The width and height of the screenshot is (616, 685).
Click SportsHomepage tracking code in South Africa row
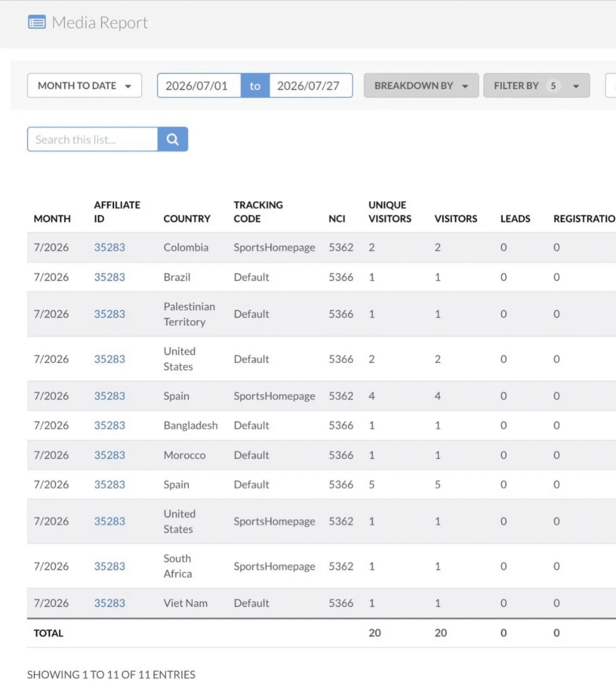[x=274, y=566]
